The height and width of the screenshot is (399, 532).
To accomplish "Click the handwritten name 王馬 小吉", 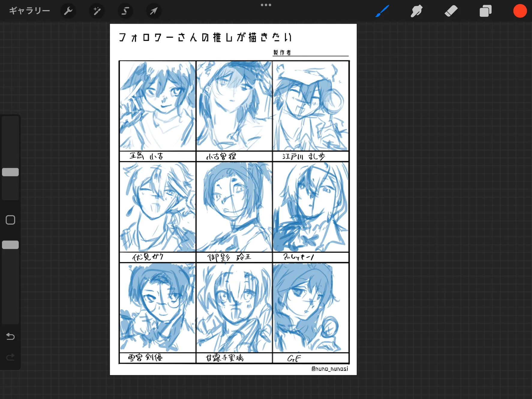I will (146, 156).
